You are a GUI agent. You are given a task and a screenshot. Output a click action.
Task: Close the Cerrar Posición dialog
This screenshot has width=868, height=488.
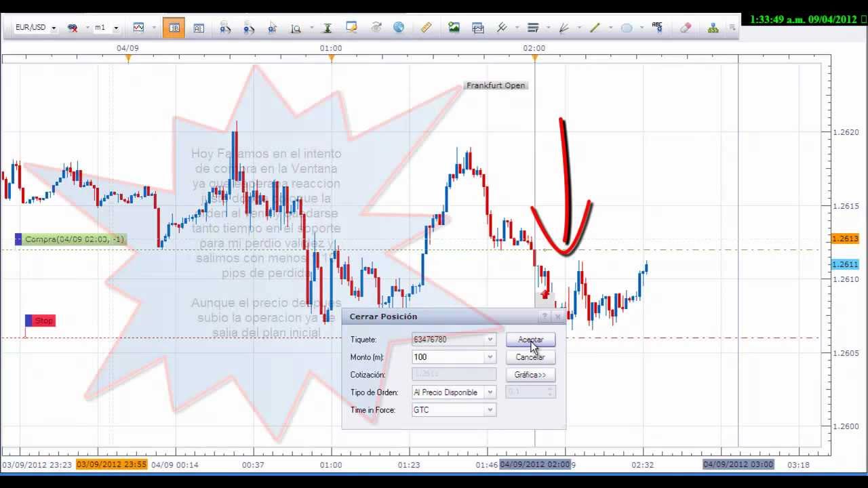(x=557, y=317)
